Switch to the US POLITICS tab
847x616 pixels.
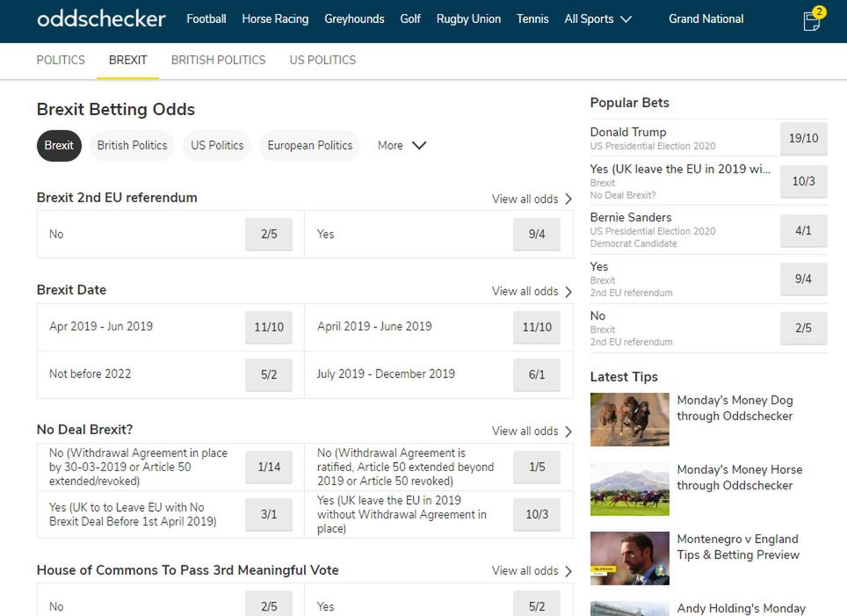322,60
